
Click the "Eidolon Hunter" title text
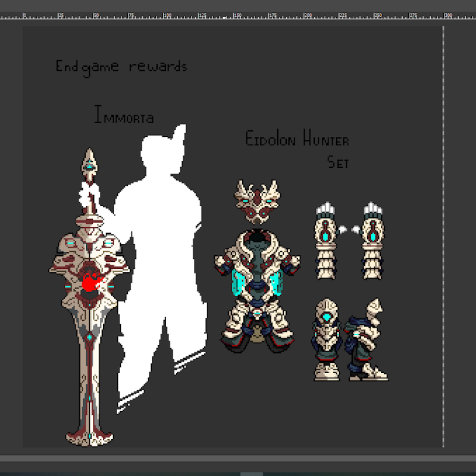297,138
